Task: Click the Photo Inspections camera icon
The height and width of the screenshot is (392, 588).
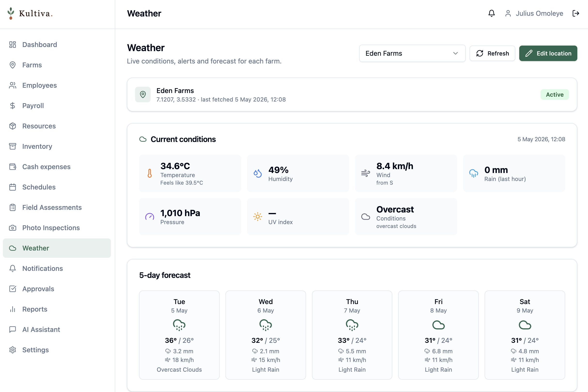Action: [x=13, y=228]
